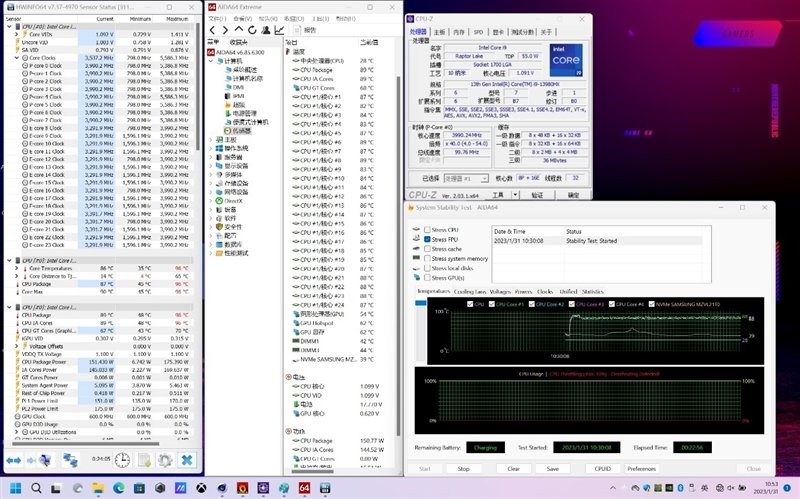The width and height of the screenshot is (800, 499).
Task: Click the AIDA64 back navigation arrow
Action: click(x=213, y=29)
